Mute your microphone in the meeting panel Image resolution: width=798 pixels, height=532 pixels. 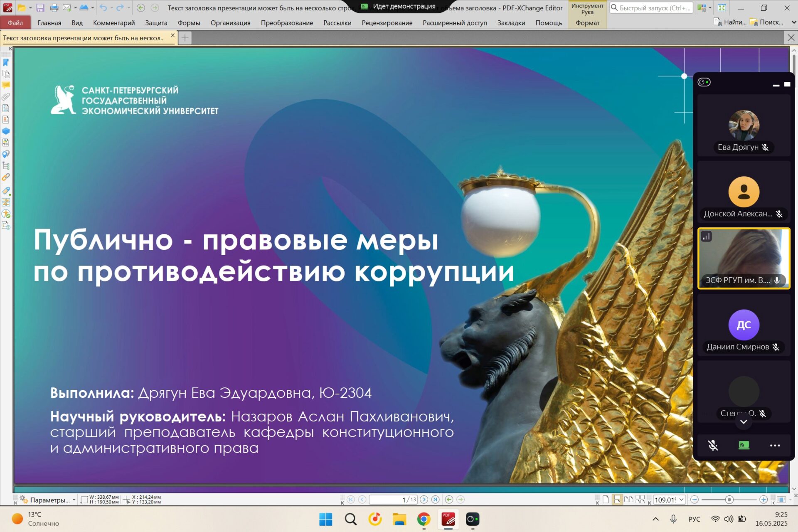click(713, 445)
